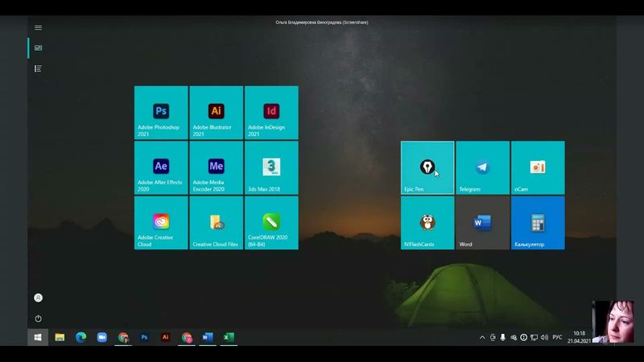This screenshot has width=644, height=362.
Task: Launch the oCam screen recorder tile
Action: (x=538, y=167)
